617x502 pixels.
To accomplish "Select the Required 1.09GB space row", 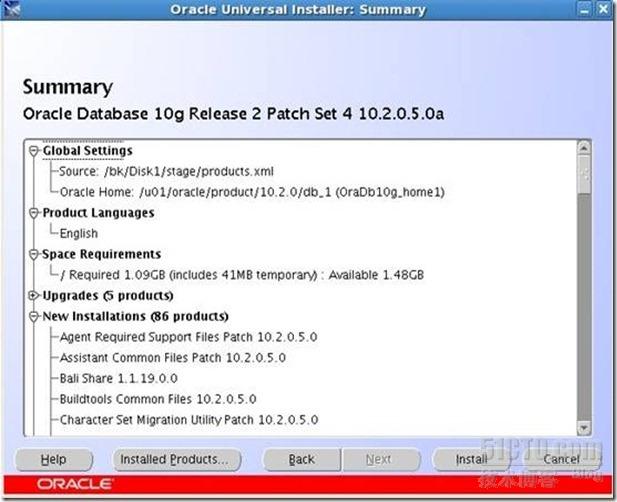I will tap(242, 275).
